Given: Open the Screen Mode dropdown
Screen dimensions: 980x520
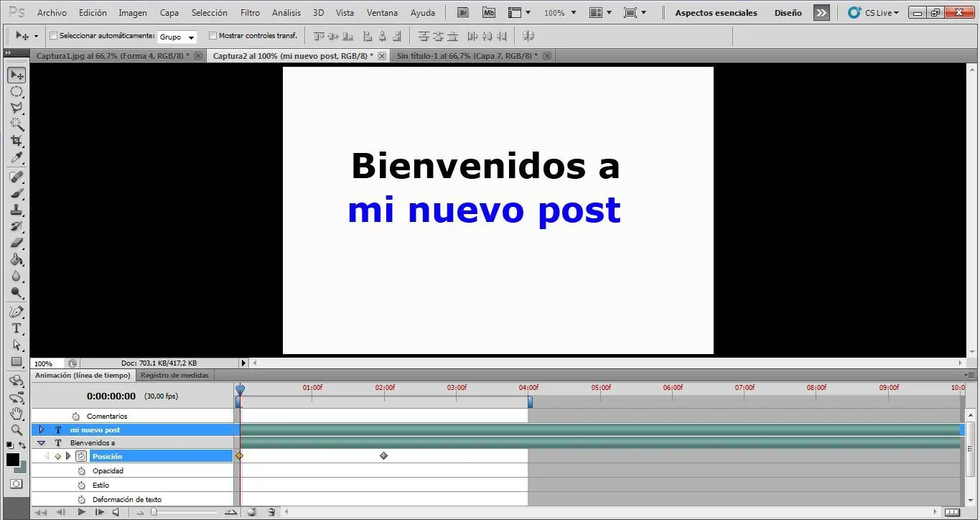Looking at the screenshot, I should pos(635,13).
